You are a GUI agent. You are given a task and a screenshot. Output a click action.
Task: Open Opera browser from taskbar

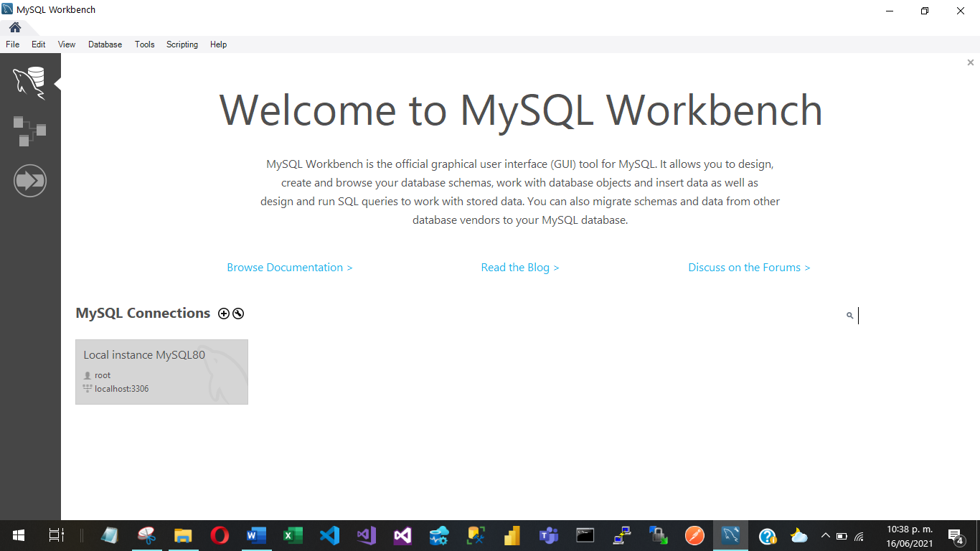[220, 535]
